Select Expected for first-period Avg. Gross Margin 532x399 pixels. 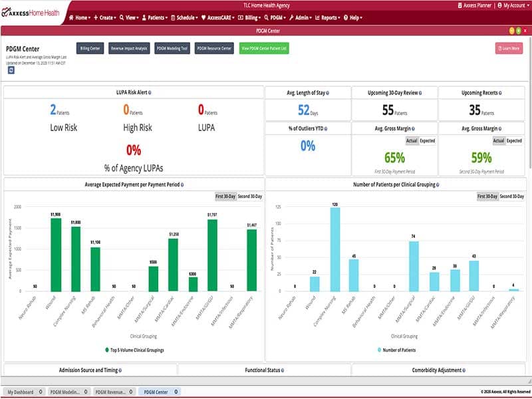coord(428,141)
